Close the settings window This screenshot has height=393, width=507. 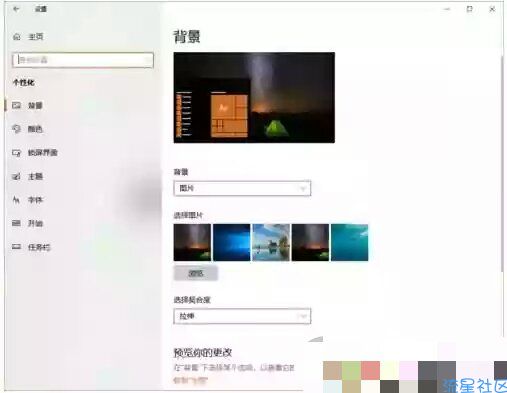(x=492, y=9)
